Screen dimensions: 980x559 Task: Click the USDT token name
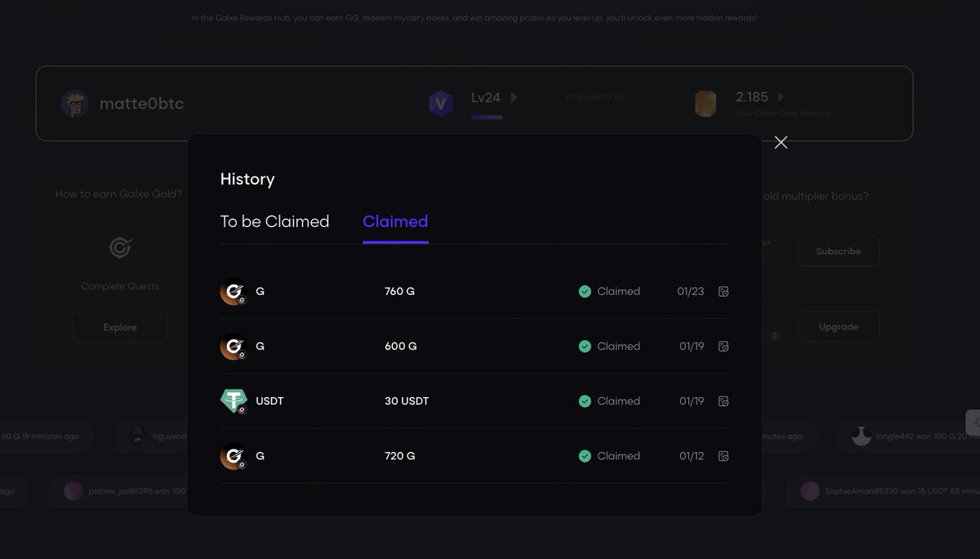[269, 401]
